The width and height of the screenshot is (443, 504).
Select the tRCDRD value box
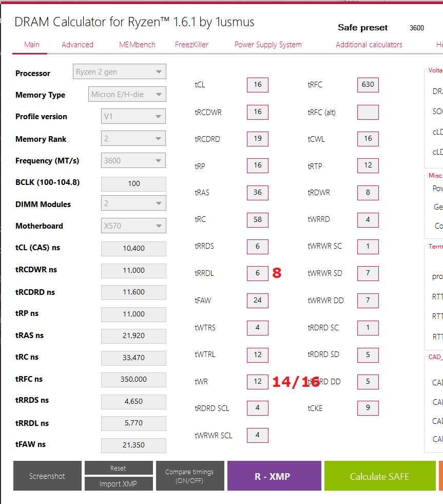point(258,139)
